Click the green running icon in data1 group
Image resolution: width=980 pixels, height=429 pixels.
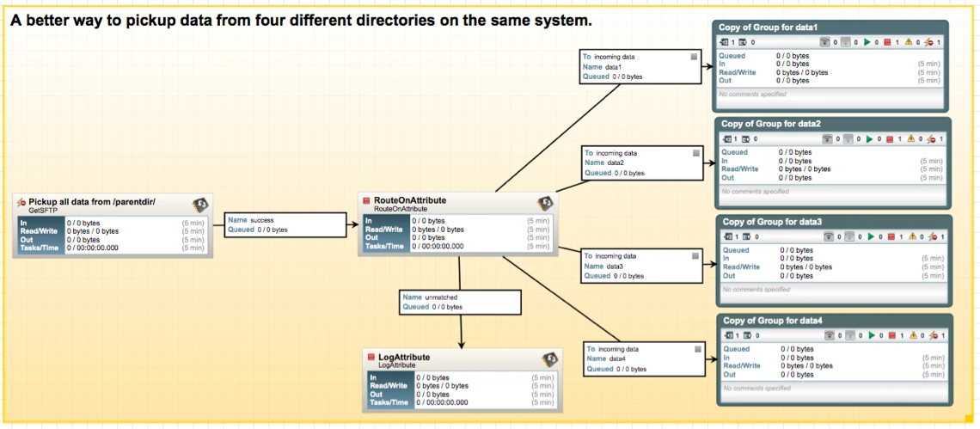[x=867, y=42]
